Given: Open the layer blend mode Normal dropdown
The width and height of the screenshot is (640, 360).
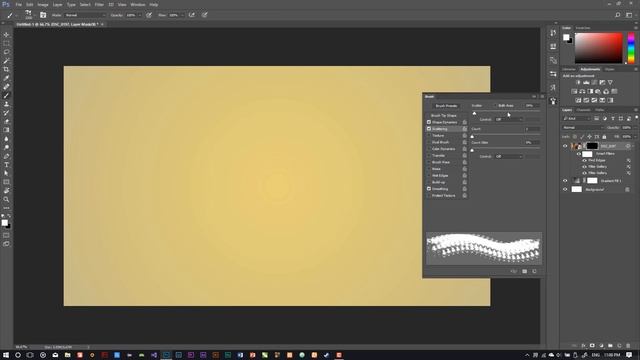Looking at the screenshot, I should pyautogui.click(x=582, y=128).
